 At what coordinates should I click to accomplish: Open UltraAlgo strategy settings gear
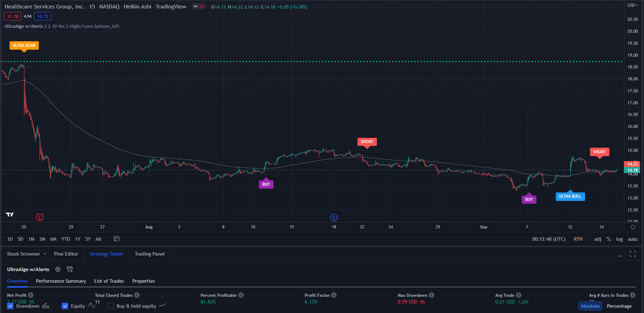click(x=58, y=269)
